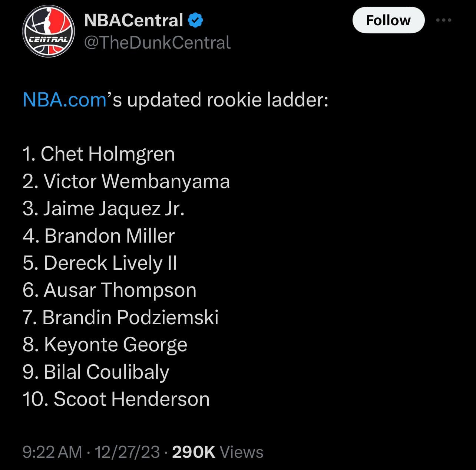Click the Ausar Thompson list entry
This screenshot has width=476, height=470.
(109, 290)
